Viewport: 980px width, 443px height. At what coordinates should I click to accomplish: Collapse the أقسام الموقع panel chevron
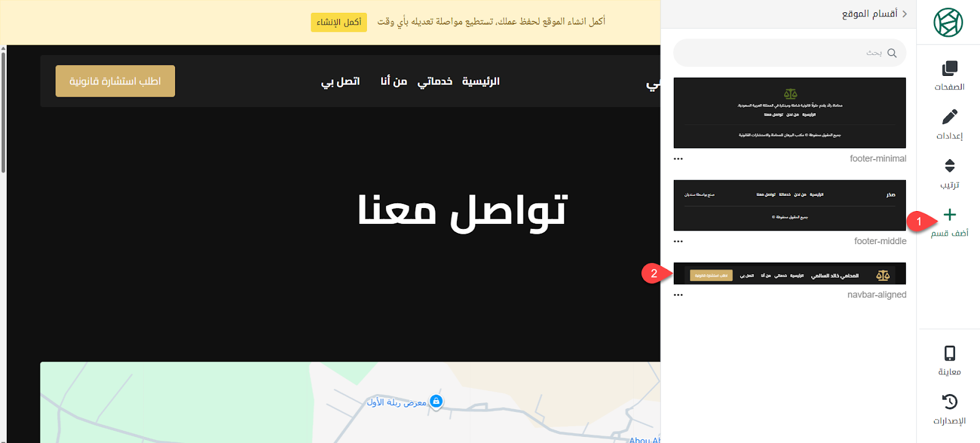tap(905, 14)
